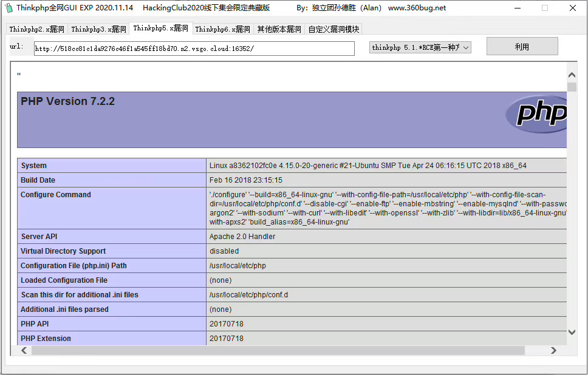This screenshot has width=588, height=375.
Task: Click the Server API label
Action: 39,237
